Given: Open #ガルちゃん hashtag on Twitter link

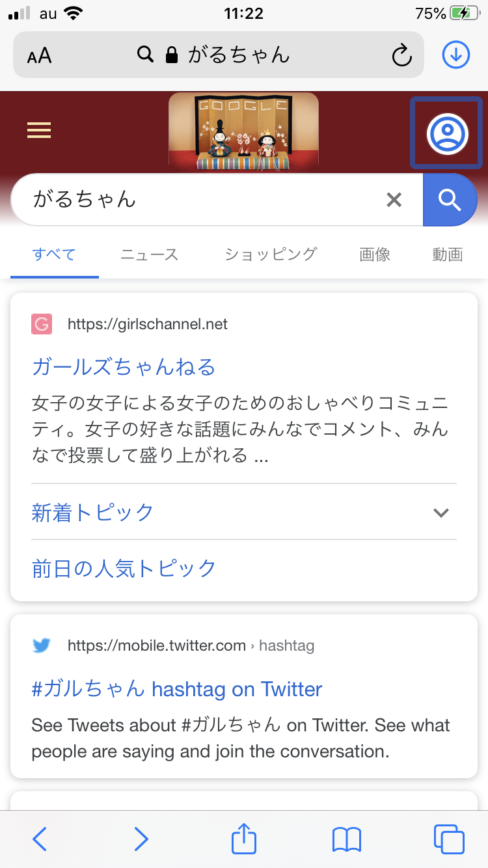Looking at the screenshot, I should (x=177, y=689).
